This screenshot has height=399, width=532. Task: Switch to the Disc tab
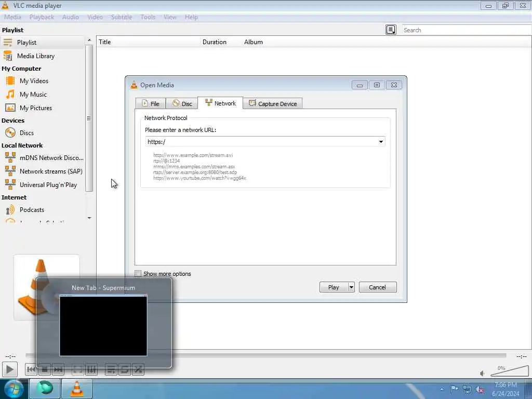pyautogui.click(x=182, y=103)
